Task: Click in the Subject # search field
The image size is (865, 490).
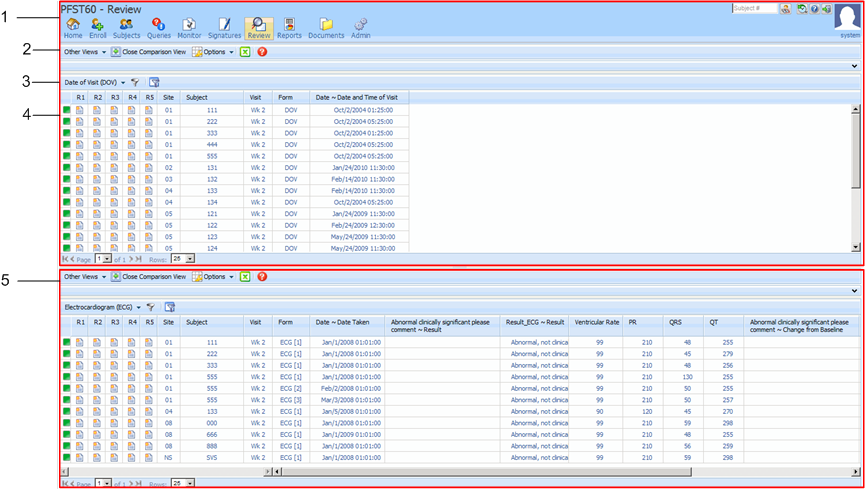Action: coord(753,8)
